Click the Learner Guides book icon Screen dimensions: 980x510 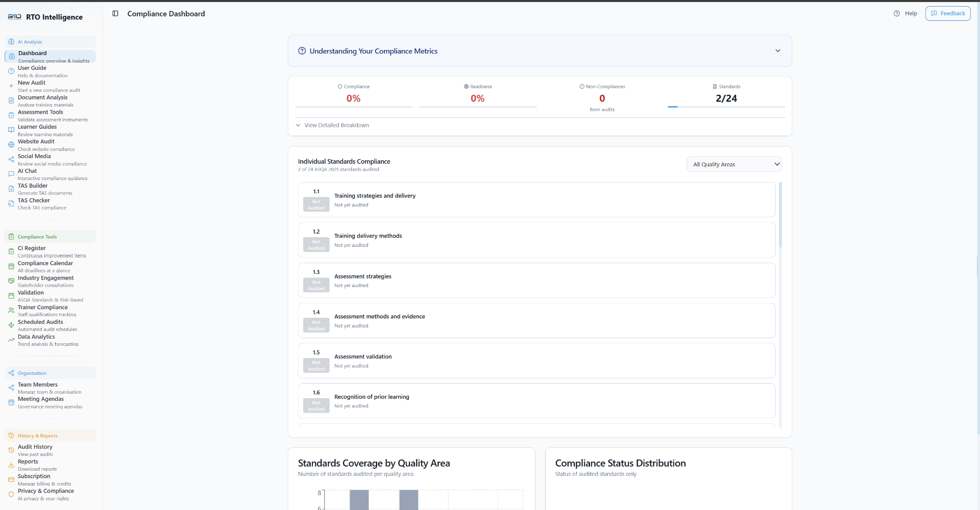click(11, 130)
